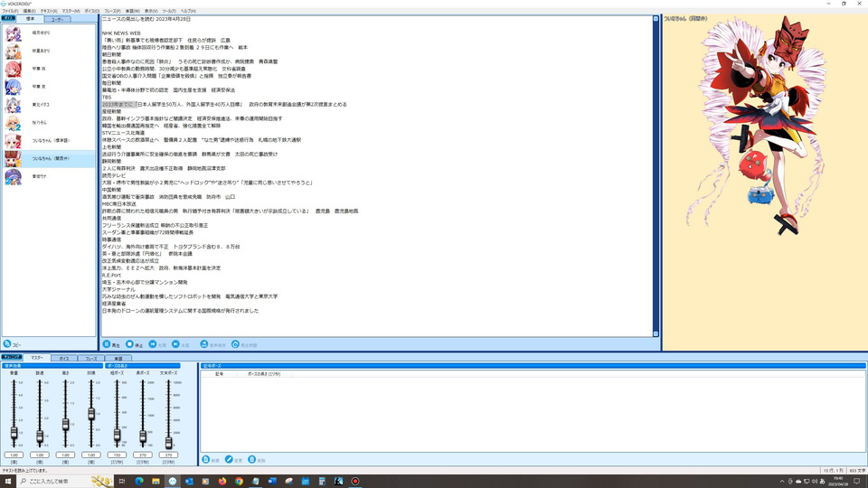Delete symbol pause with 削除 icon
This screenshot has width=868, height=488.
(x=252, y=459)
